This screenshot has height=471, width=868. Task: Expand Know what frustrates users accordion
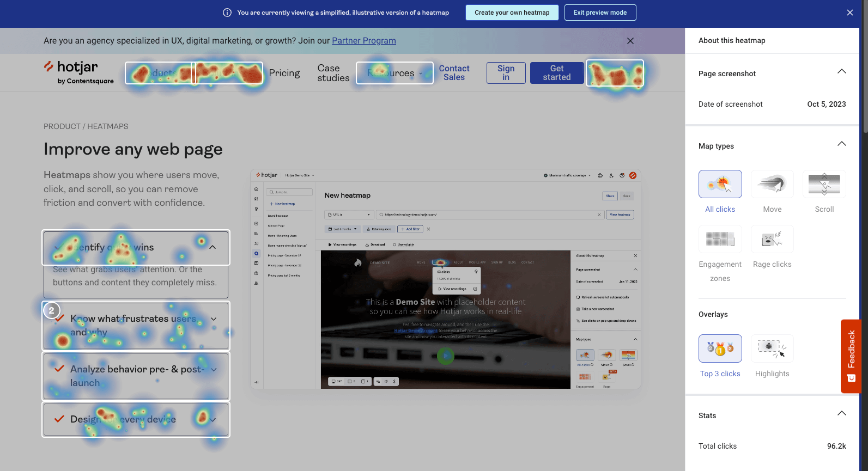pos(214,319)
